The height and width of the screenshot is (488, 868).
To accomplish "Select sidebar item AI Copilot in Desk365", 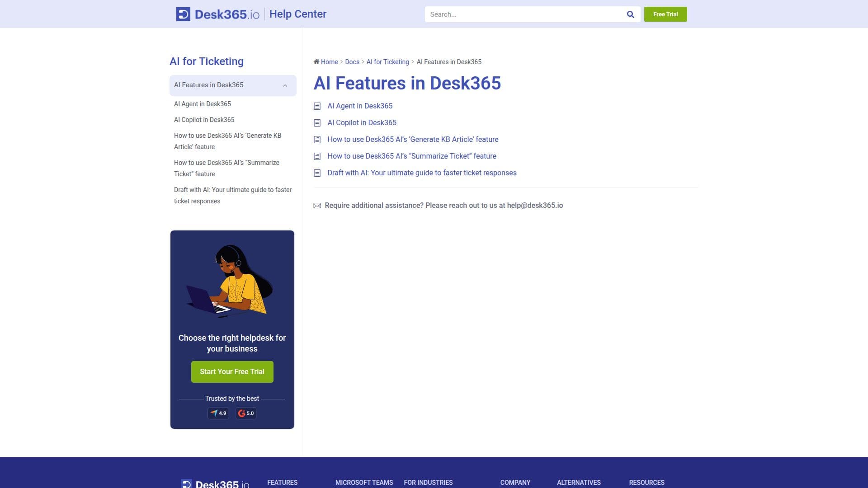I will pyautogui.click(x=204, y=120).
